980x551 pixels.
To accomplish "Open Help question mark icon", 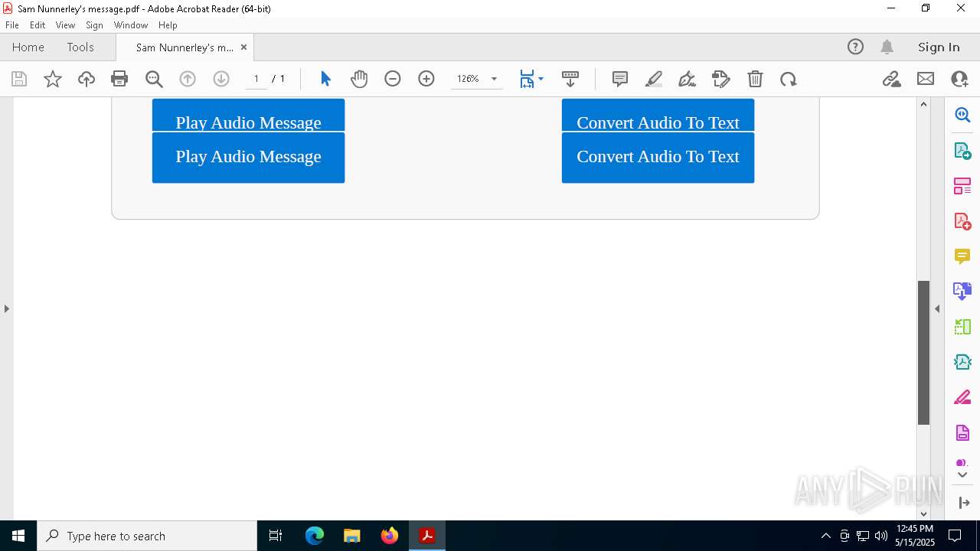I will pyautogui.click(x=856, y=47).
